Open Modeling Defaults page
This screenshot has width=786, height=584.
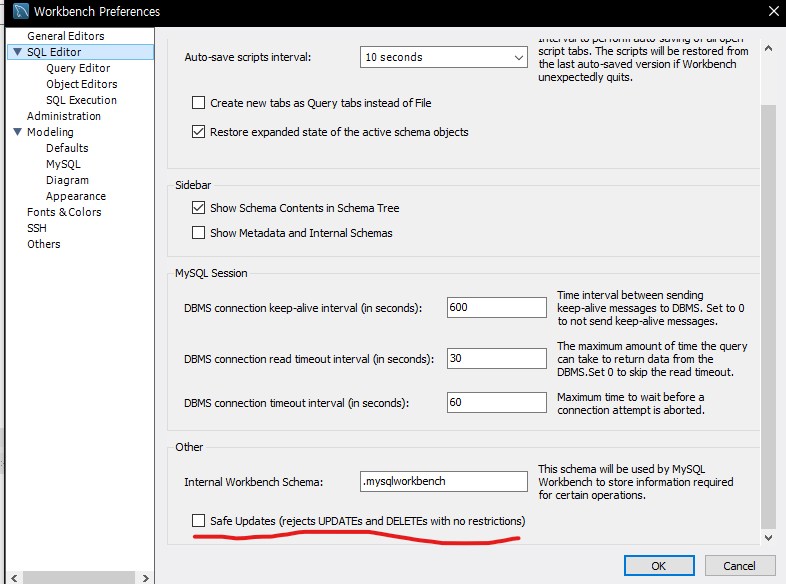coord(67,148)
